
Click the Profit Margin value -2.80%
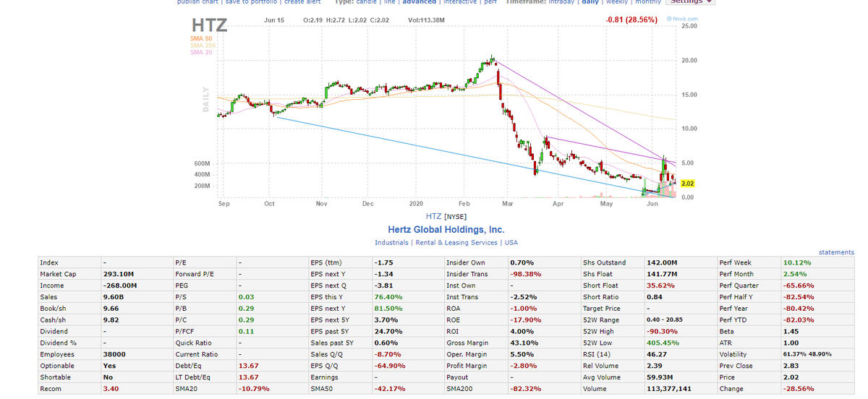click(x=523, y=366)
